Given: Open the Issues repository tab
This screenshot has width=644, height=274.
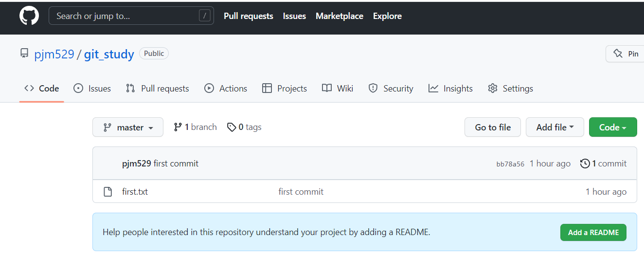Looking at the screenshot, I should pyautogui.click(x=92, y=89).
